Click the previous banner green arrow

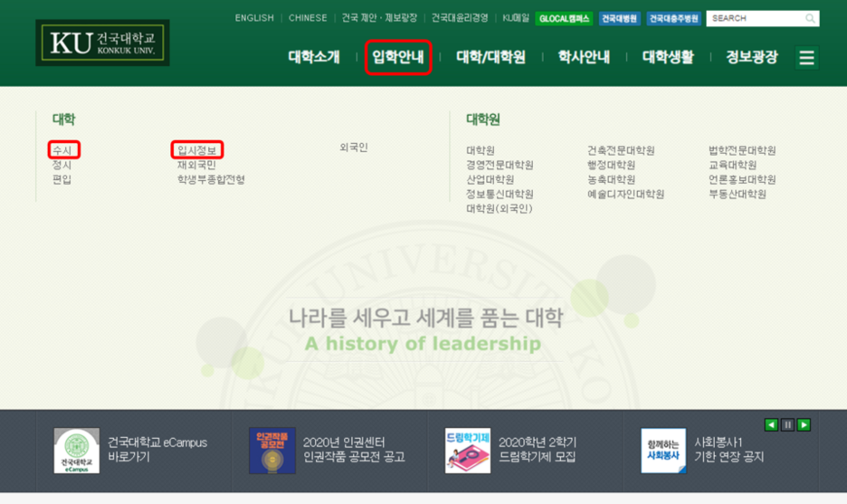(x=771, y=425)
